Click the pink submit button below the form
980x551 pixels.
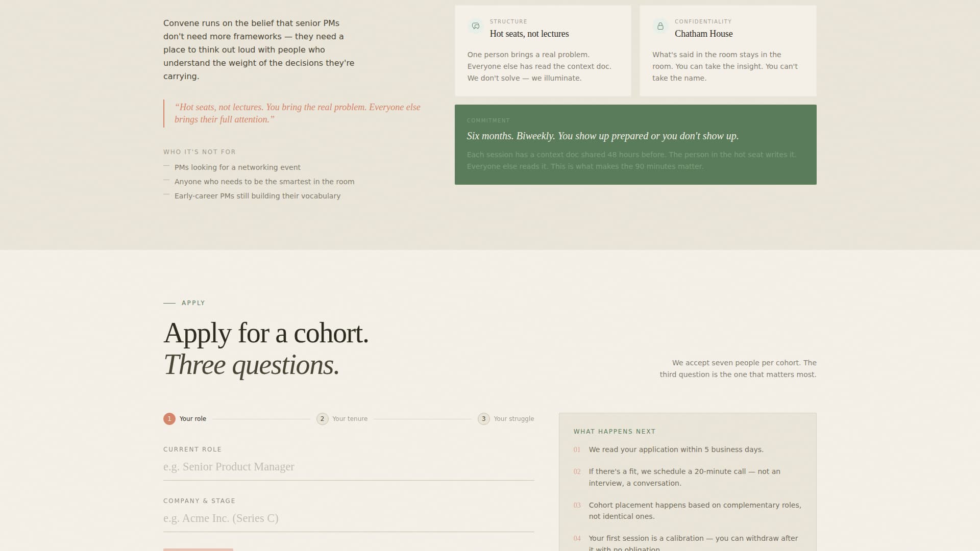tap(198, 550)
